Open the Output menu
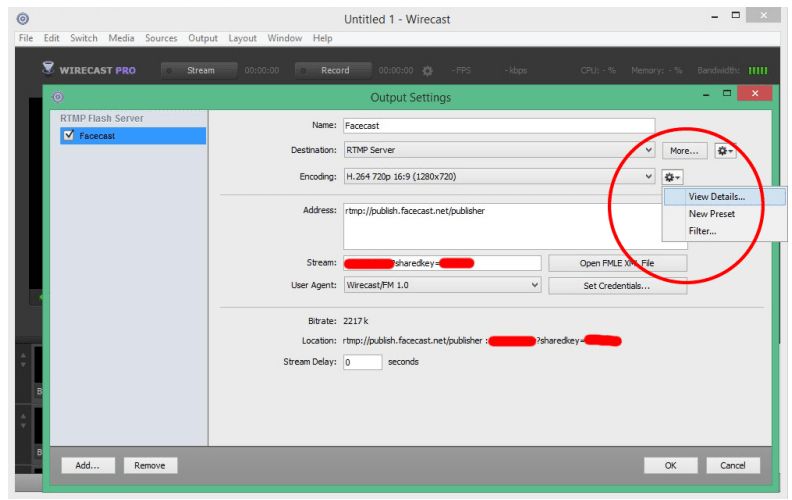 (x=203, y=38)
